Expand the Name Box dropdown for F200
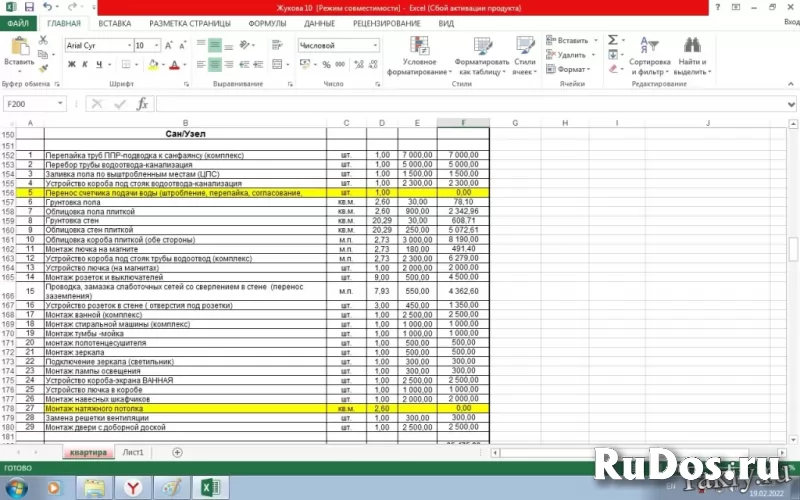This screenshot has height=500, width=800. tap(61, 104)
